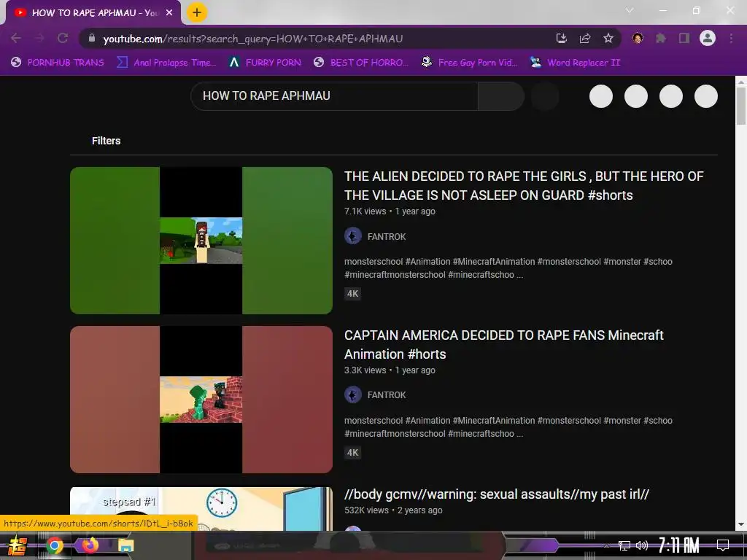747x560 pixels.
Task: Click the second result's hashtag description text
Action: coord(508,427)
